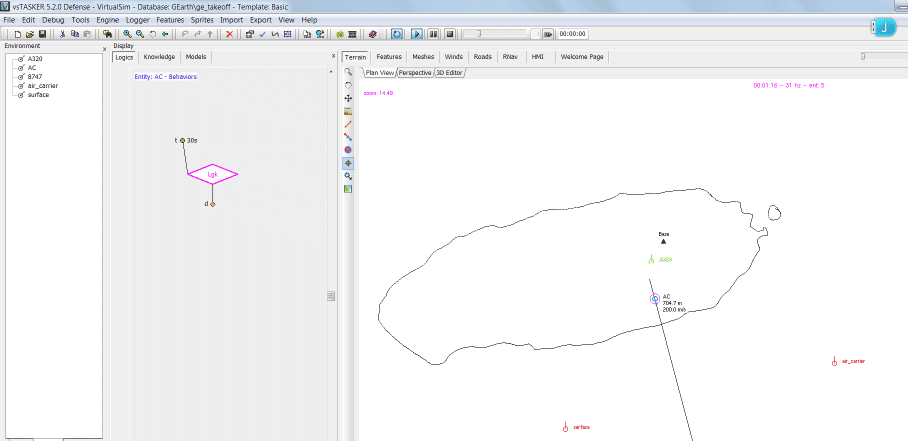
Task: Select the A320 entity in Environment tree
Action: pos(34,59)
